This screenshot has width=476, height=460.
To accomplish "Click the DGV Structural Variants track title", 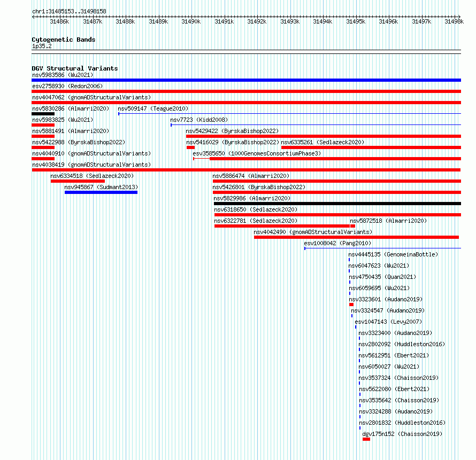I will [75, 68].
